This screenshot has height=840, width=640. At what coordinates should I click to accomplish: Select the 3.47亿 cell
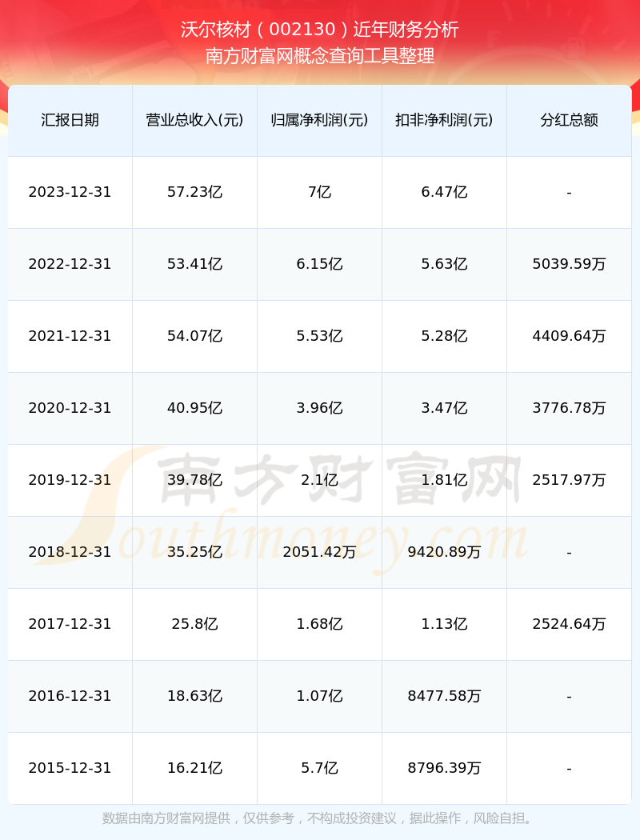pyautogui.click(x=445, y=408)
